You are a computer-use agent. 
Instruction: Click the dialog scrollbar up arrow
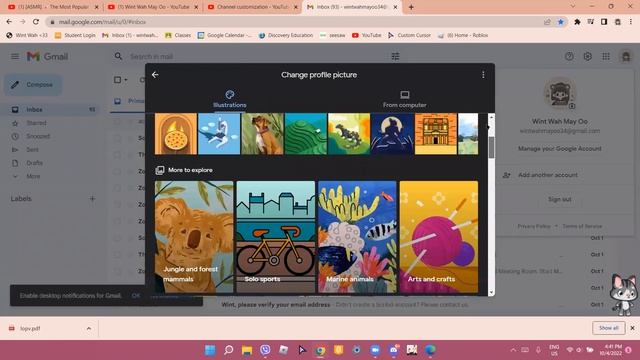[491, 118]
